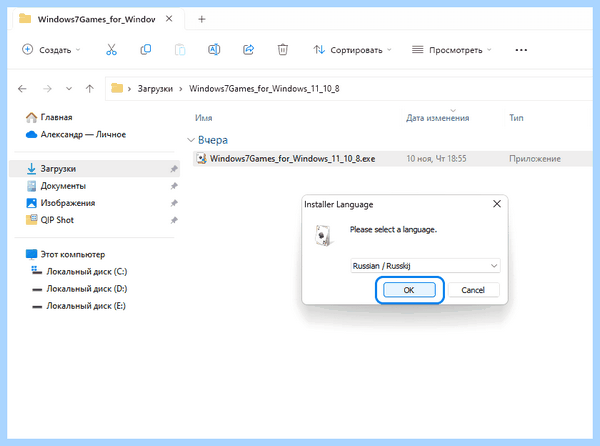Click the Rename icon in toolbar

(x=214, y=50)
